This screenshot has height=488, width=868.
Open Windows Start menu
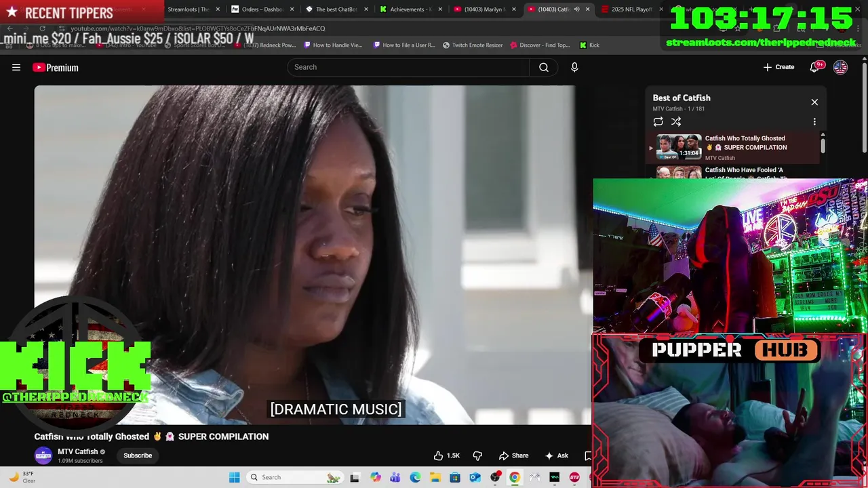[x=235, y=477]
